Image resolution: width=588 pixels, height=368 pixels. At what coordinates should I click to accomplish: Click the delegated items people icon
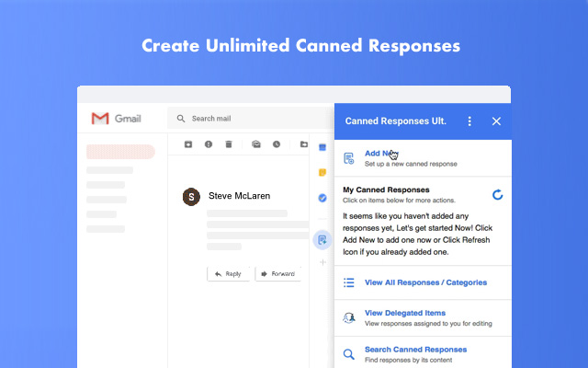coord(349,318)
